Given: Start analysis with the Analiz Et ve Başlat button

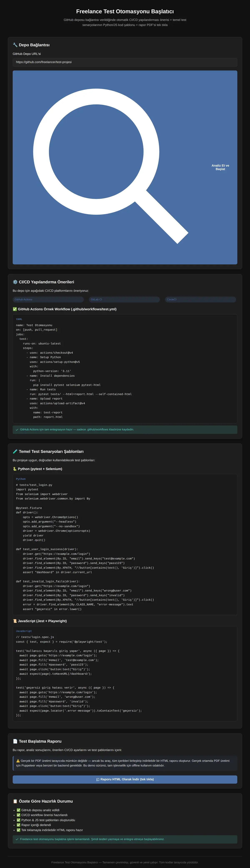Looking at the screenshot, I should coord(125,167).
